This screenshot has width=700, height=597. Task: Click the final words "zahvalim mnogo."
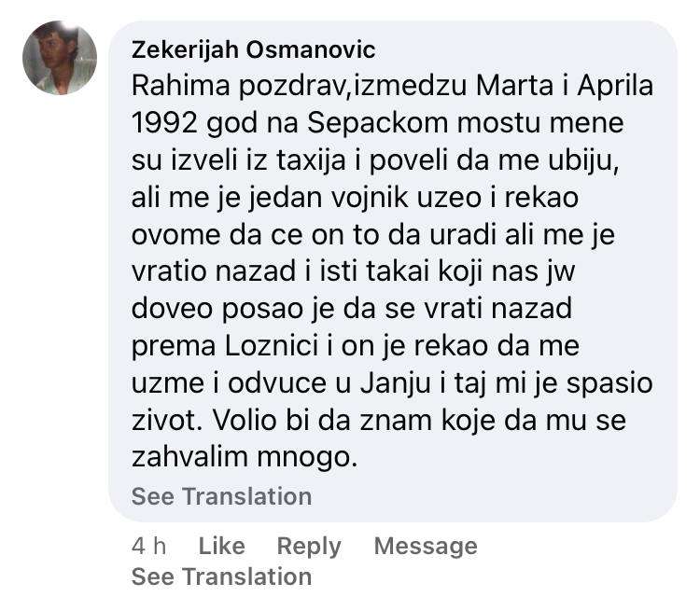(245, 458)
